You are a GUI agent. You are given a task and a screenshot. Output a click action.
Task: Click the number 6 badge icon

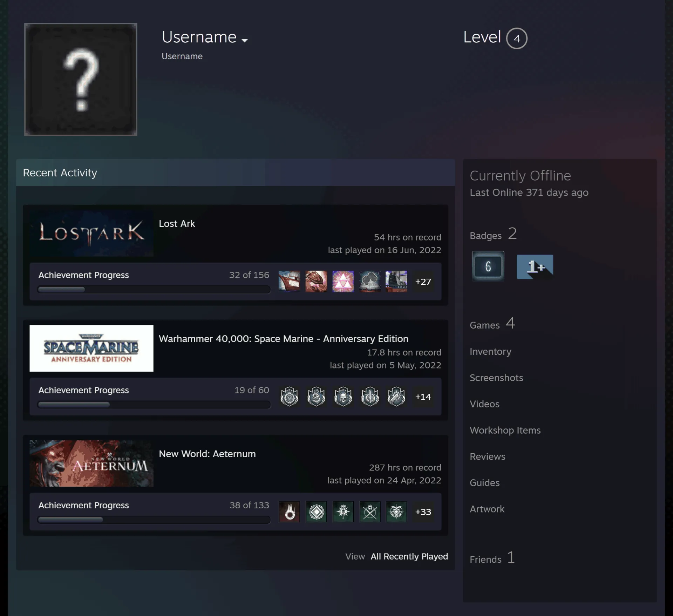point(488,266)
